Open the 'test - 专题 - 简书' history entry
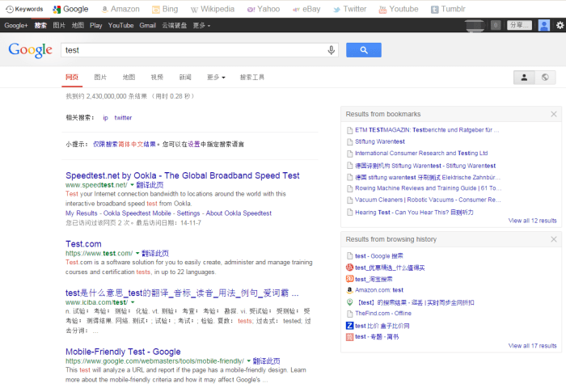Viewport: 566px width, 392px height. (x=377, y=337)
